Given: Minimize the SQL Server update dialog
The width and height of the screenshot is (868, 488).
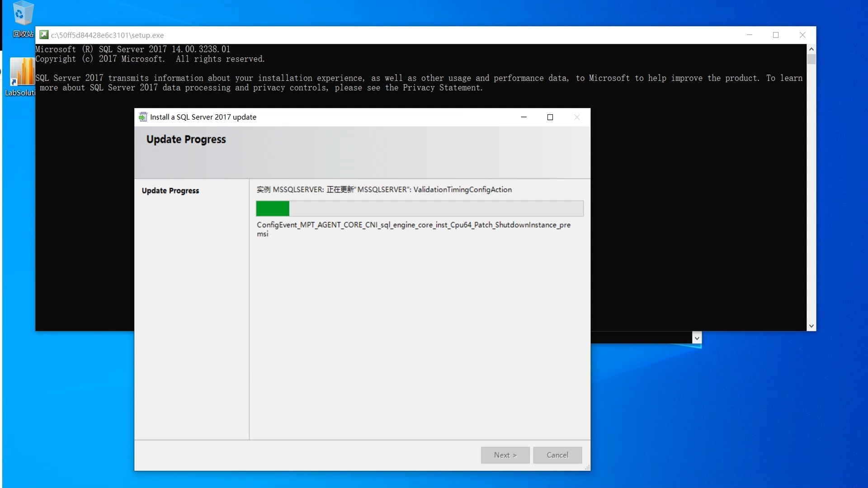Looking at the screenshot, I should pyautogui.click(x=524, y=117).
